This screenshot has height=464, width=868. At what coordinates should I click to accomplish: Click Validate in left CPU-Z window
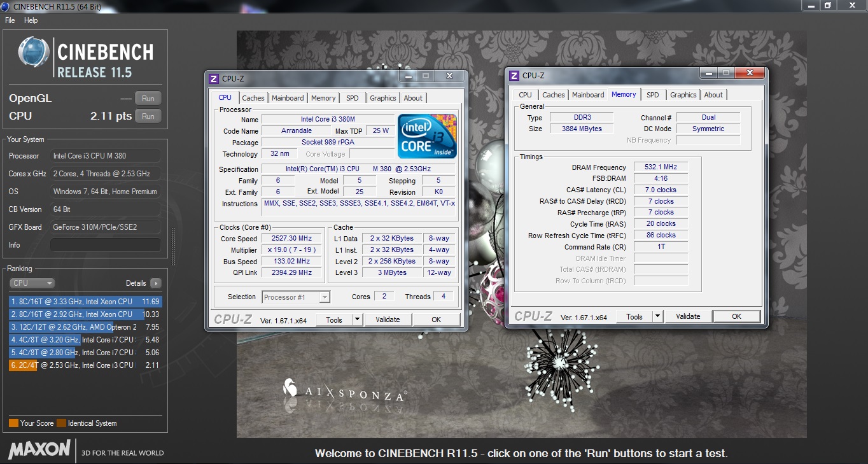388,320
